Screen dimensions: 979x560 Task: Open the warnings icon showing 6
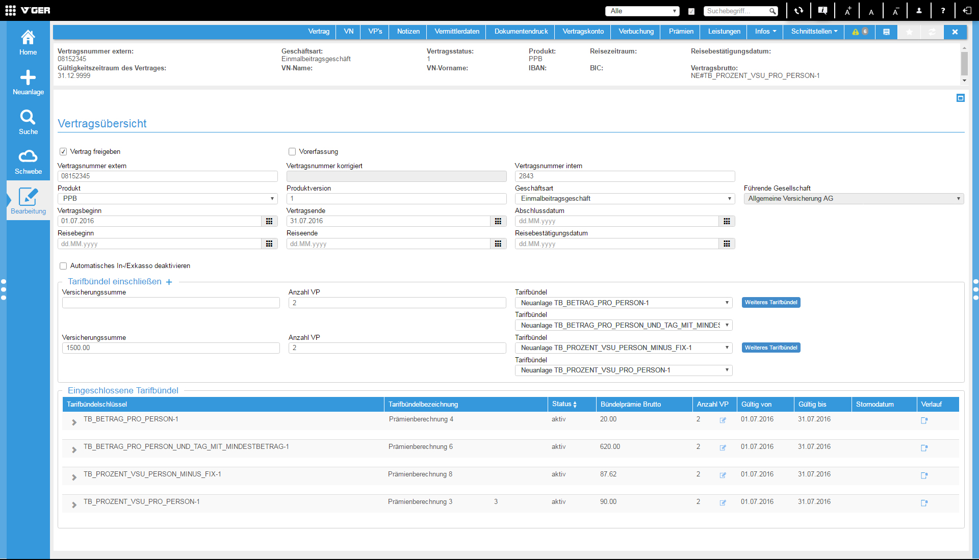pyautogui.click(x=860, y=32)
